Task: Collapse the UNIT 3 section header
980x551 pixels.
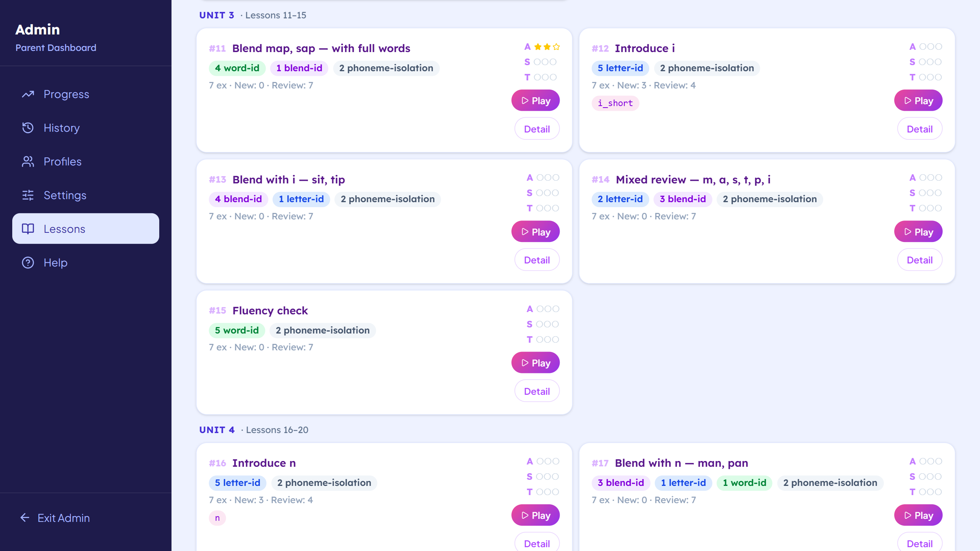Action: [216, 15]
